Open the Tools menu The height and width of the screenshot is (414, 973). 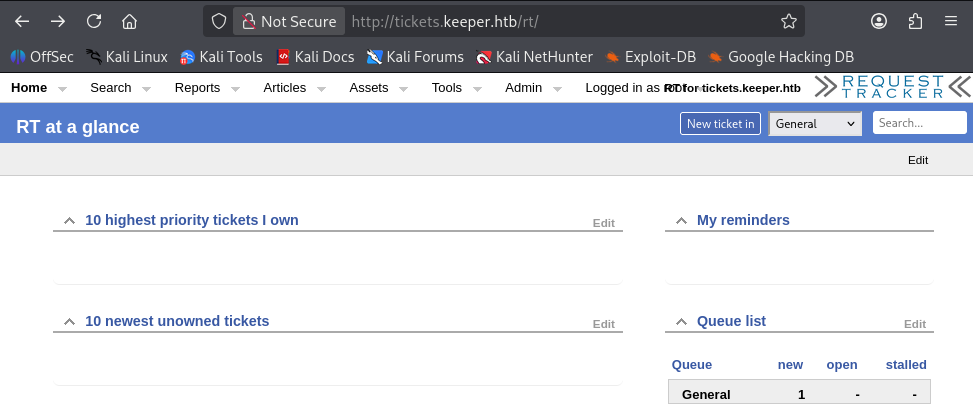pos(447,88)
